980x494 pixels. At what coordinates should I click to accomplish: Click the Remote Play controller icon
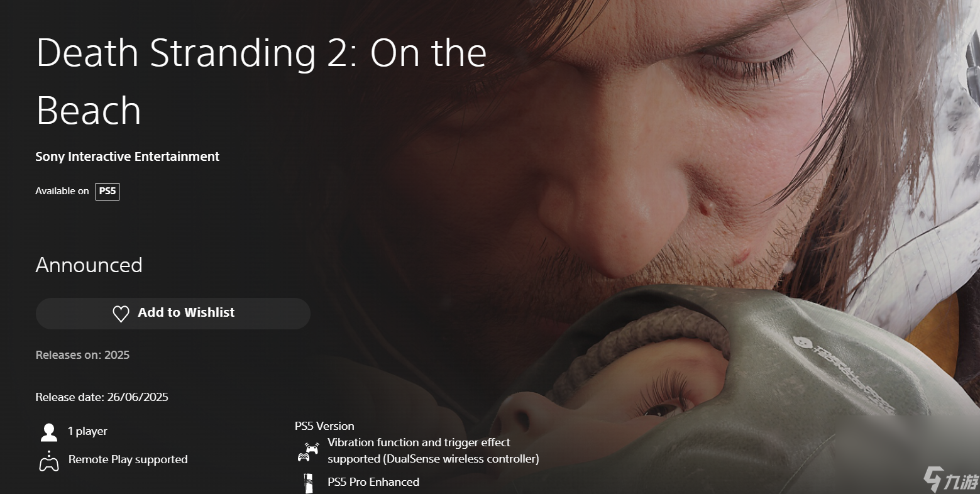(48, 461)
